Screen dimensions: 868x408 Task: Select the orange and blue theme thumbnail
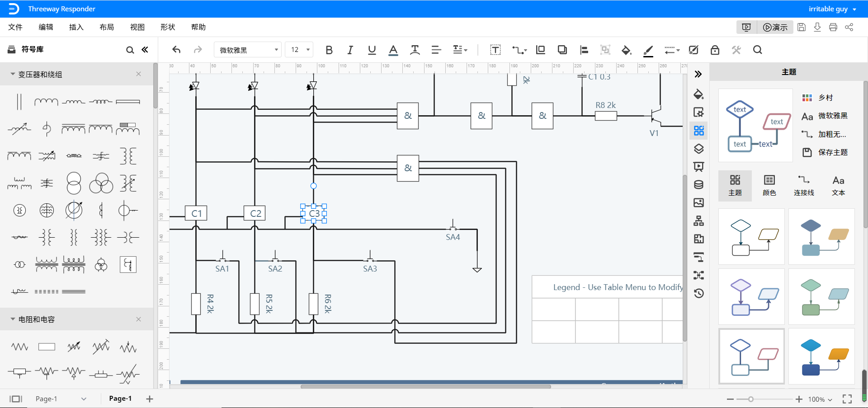click(x=821, y=356)
